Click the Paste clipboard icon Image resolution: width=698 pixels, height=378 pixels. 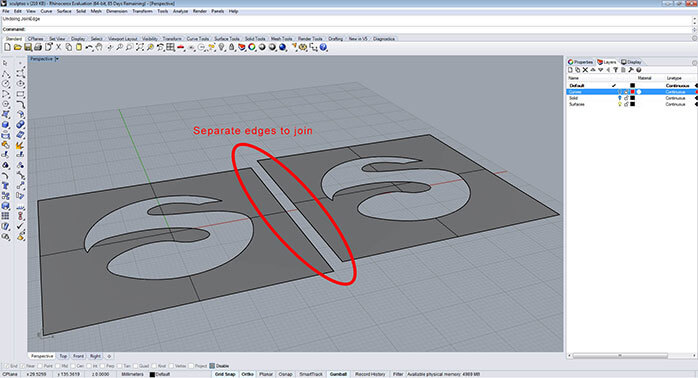pyautogui.click(x=79, y=47)
